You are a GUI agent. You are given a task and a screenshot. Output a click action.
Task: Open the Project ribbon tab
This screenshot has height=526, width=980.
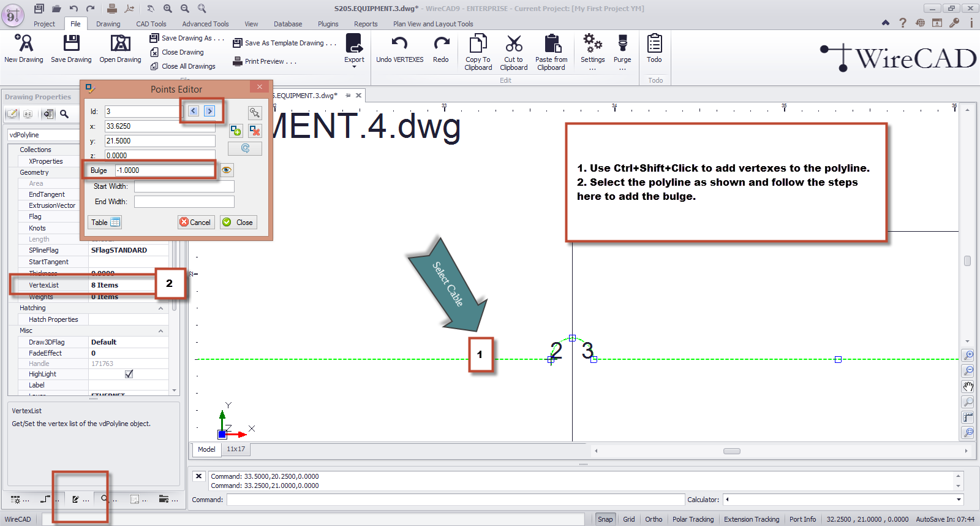[x=44, y=24]
